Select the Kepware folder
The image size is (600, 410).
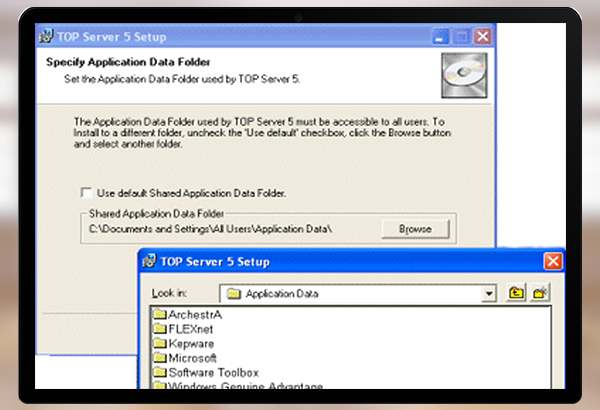click(x=186, y=343)
